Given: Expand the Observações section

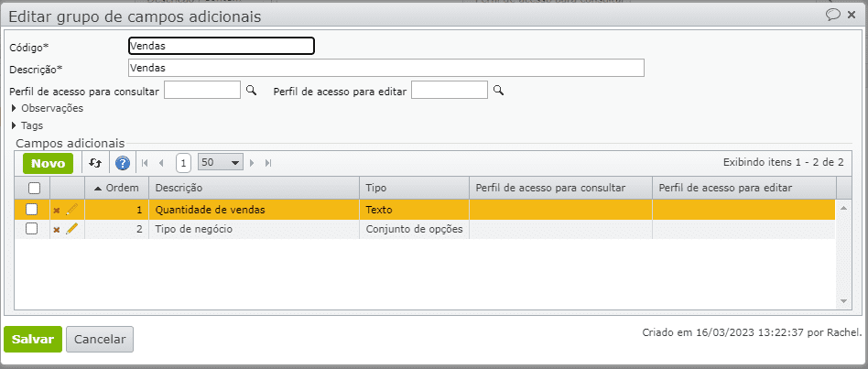Looking at the screenshot, I should click(14, 108).
